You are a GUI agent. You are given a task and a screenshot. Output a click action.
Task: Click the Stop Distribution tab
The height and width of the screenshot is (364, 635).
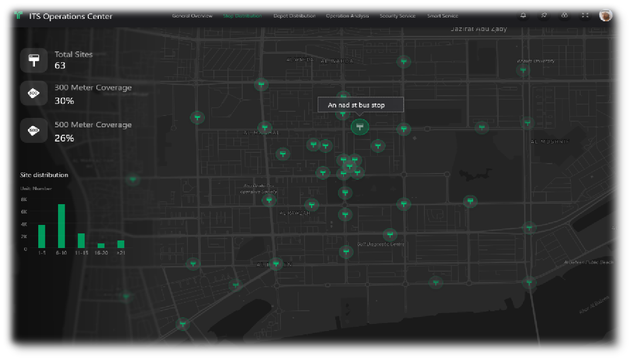pyautogui.click(x=242, y=16)
